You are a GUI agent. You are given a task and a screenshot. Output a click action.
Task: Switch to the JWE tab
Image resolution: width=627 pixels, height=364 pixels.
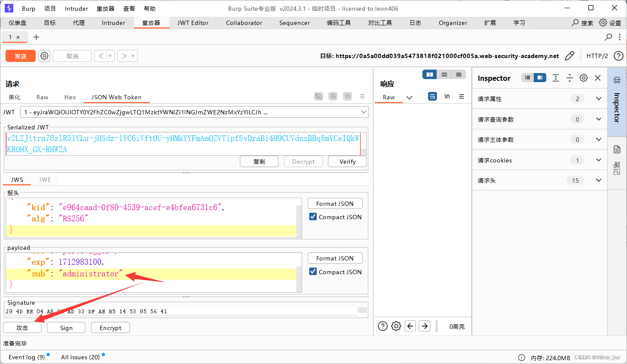click(45, 180)
